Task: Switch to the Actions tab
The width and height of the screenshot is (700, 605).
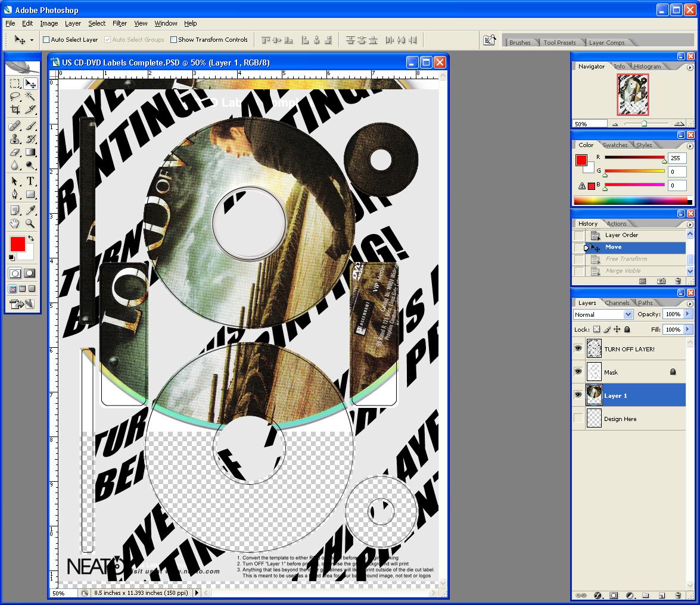Action: point(616,223)
